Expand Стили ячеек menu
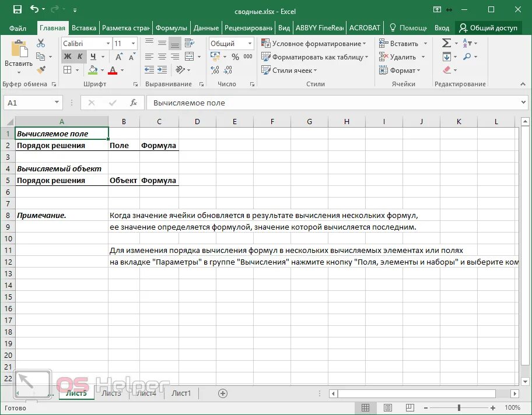Screen dimensions: 532x415 point(289,70)
